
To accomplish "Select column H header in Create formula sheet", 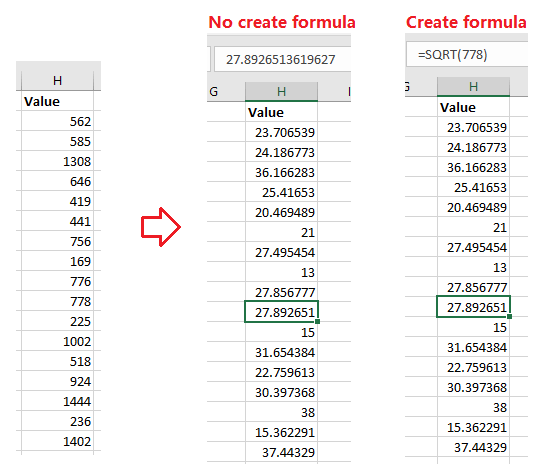I will (x=474, y=86).
